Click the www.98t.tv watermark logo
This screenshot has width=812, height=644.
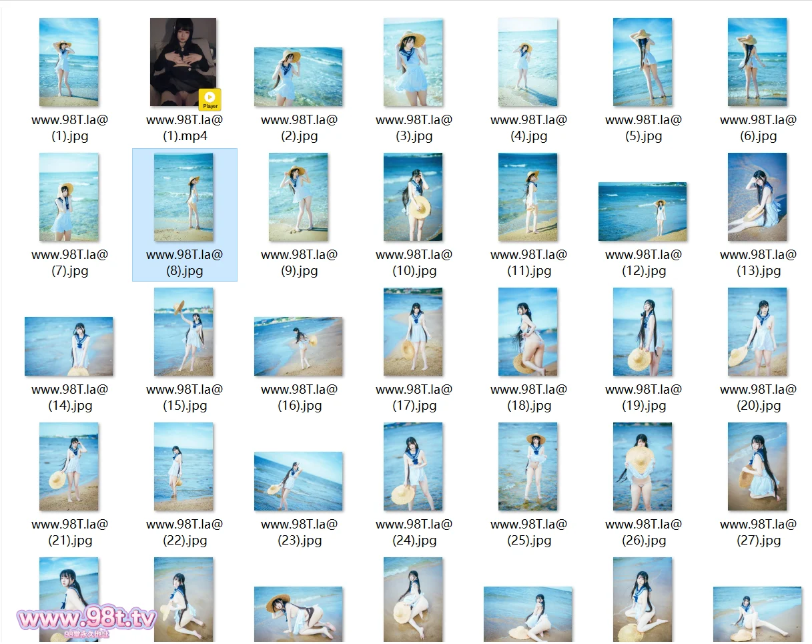(87, 619)
